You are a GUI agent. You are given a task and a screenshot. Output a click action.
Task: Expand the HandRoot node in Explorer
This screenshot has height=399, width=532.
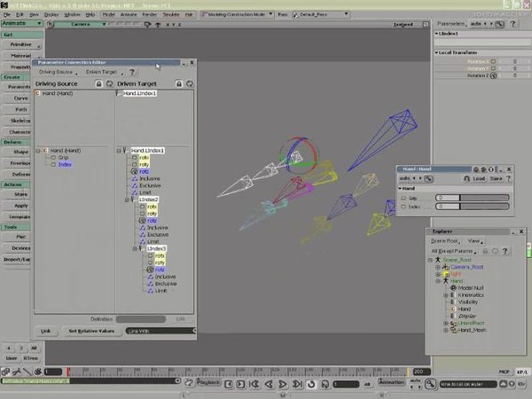(445, 324)
